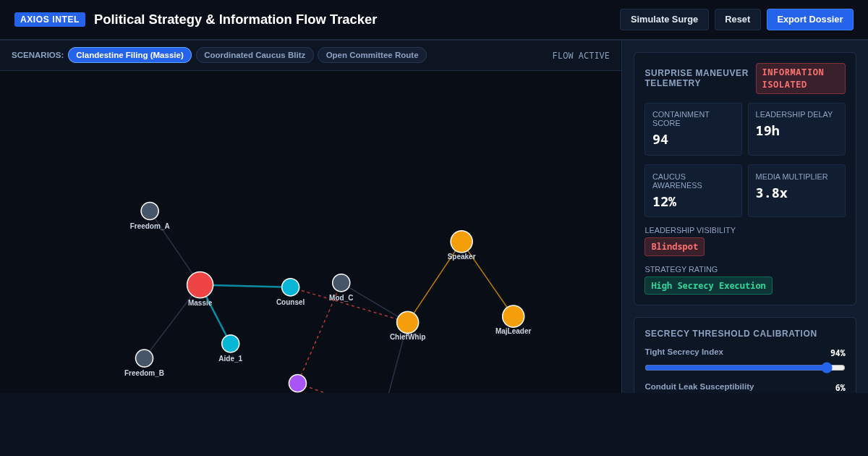This screenshot has height=456, width=868.
Task: Click the Conduit Leak Susceptibility 6% value
Action: coord(841,388)
